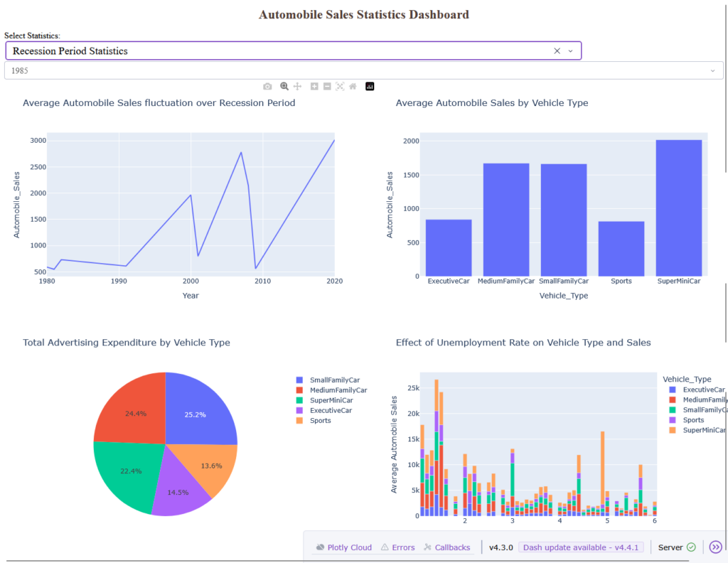Click the 24.4% red pie slice
This screenshot has height=563, width=728.
(x=136, y=413)
